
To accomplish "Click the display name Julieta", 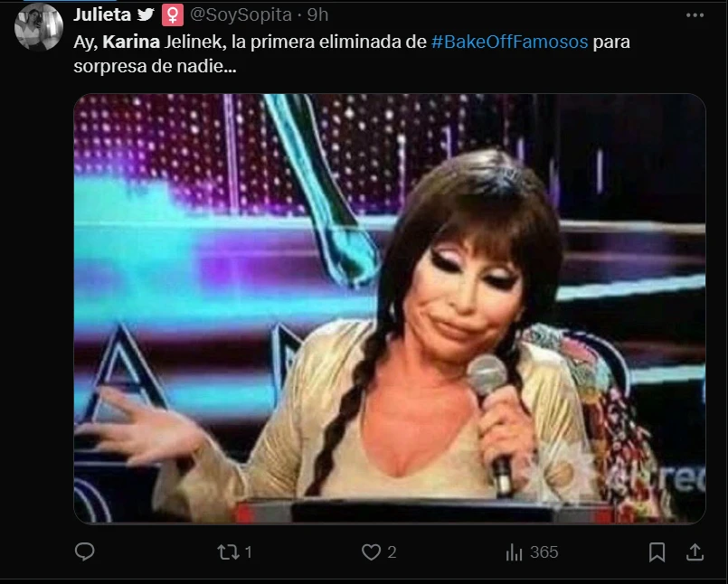I will click(102, 14).
